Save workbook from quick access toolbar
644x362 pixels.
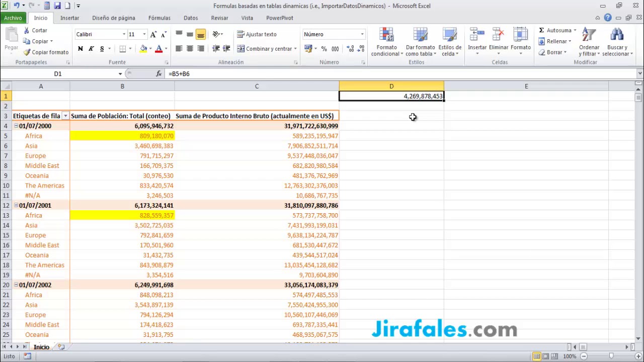[57, 6]
